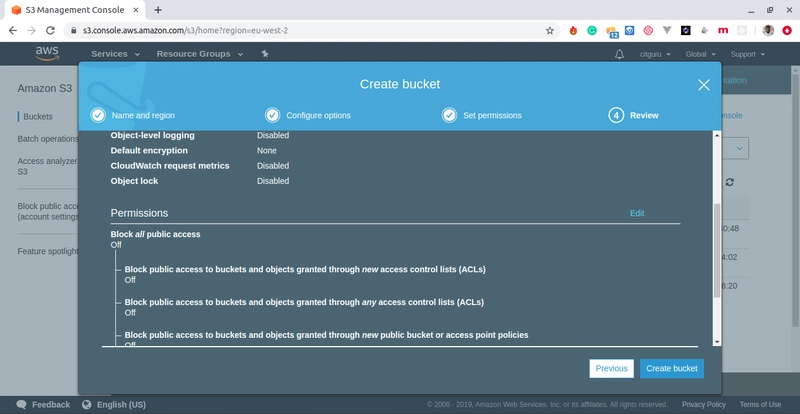
Task: Open the Global region dropdown
Action: (701, 54)
